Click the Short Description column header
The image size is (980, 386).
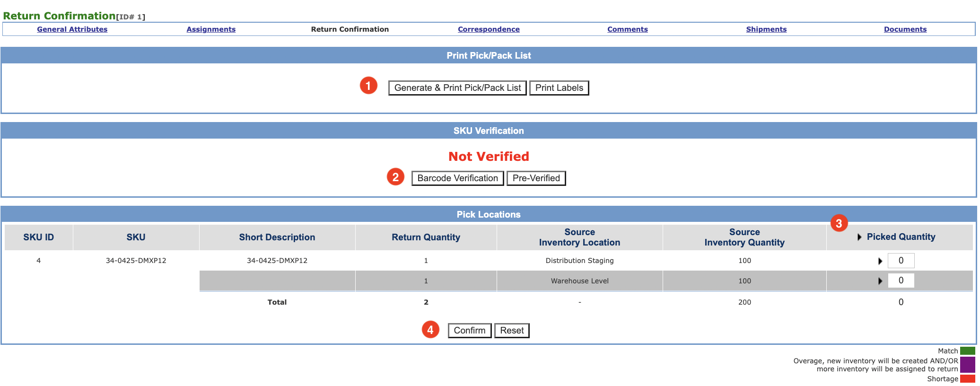click(277, 237)
